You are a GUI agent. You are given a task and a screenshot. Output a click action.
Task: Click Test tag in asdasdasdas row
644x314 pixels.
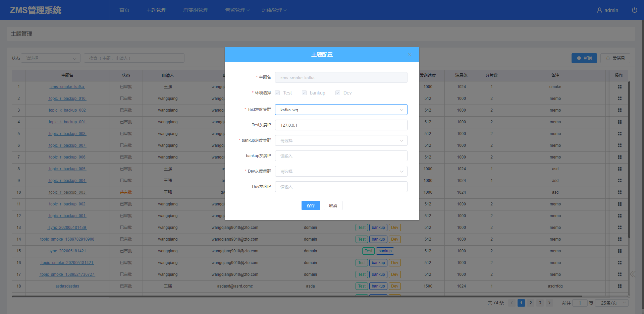click(362, 286)
